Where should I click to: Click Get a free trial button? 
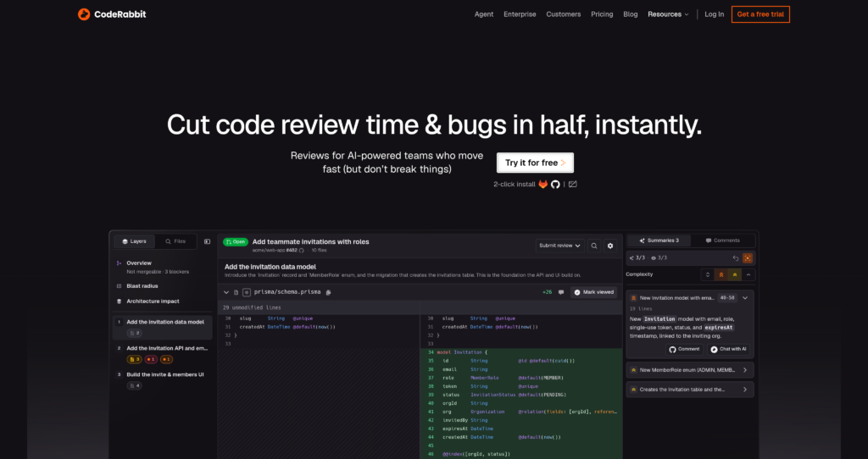760,14
